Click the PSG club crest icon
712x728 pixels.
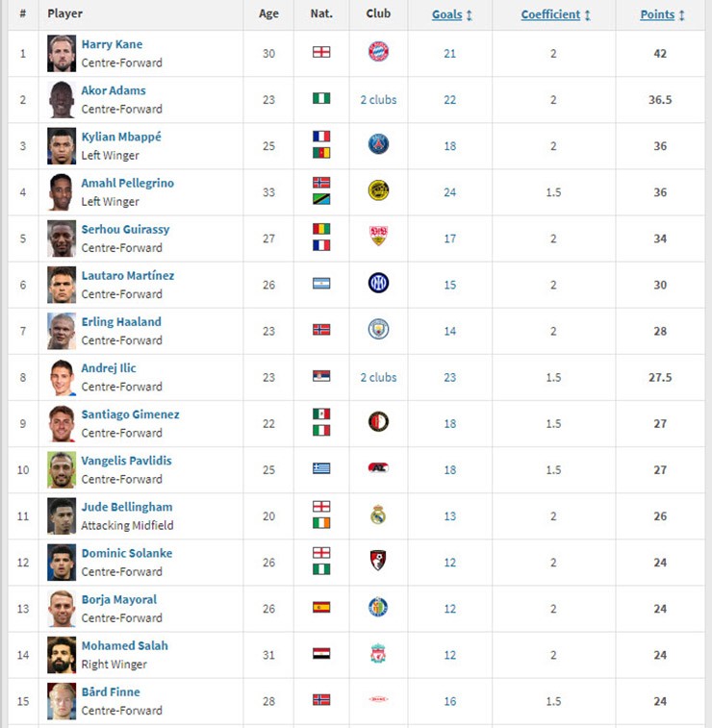[378, 145]
